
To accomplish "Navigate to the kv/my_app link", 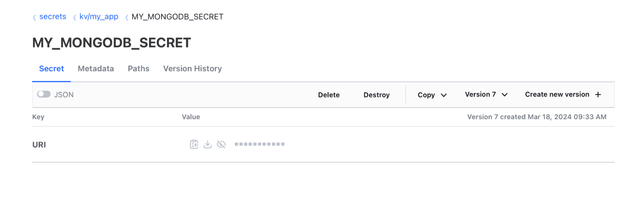I will (99, 17).
